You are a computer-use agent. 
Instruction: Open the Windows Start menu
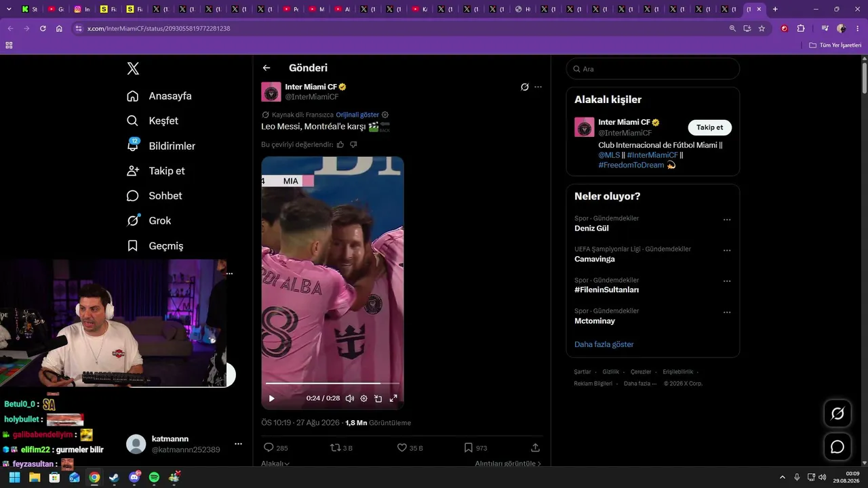pyautogui.click(x=14, y=478)
